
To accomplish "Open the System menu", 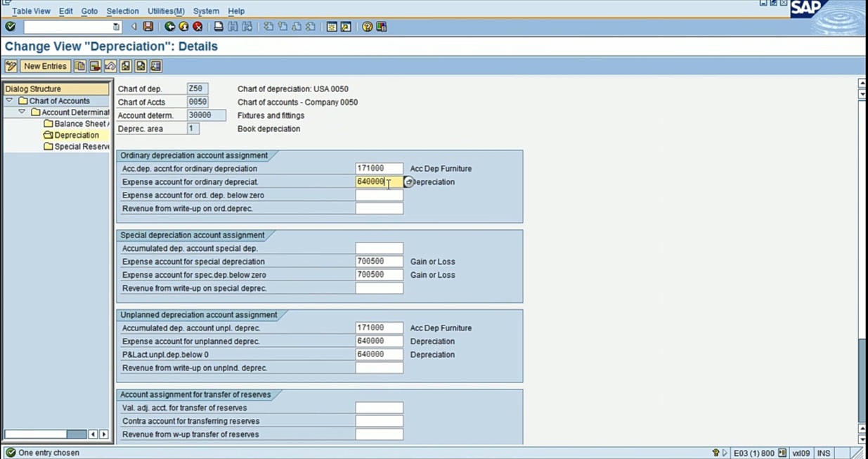I will pos(206,11).
